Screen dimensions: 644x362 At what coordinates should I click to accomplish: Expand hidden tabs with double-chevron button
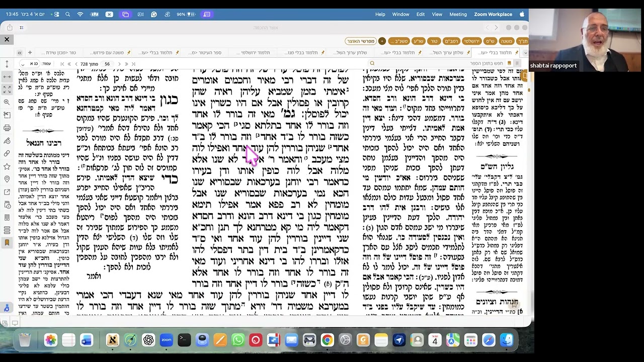[x=20, y=52]
